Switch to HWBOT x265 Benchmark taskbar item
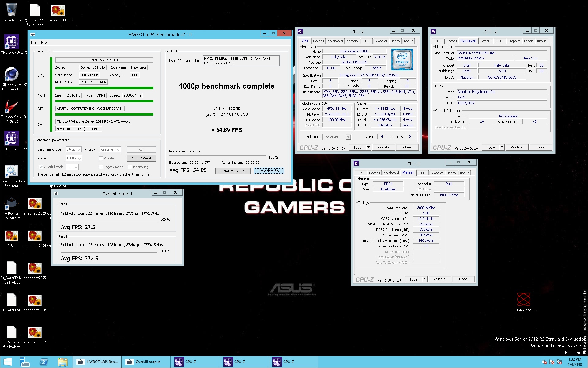Viewport: 588px width, 368px height. tap(97, 362)
